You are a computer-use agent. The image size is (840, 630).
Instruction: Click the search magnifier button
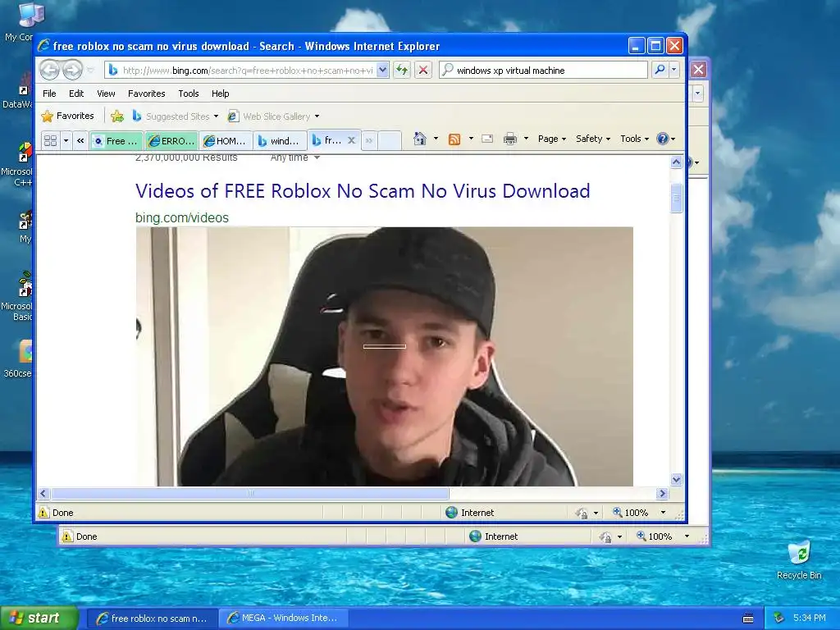pyautogui.click(x=660, y=70)
